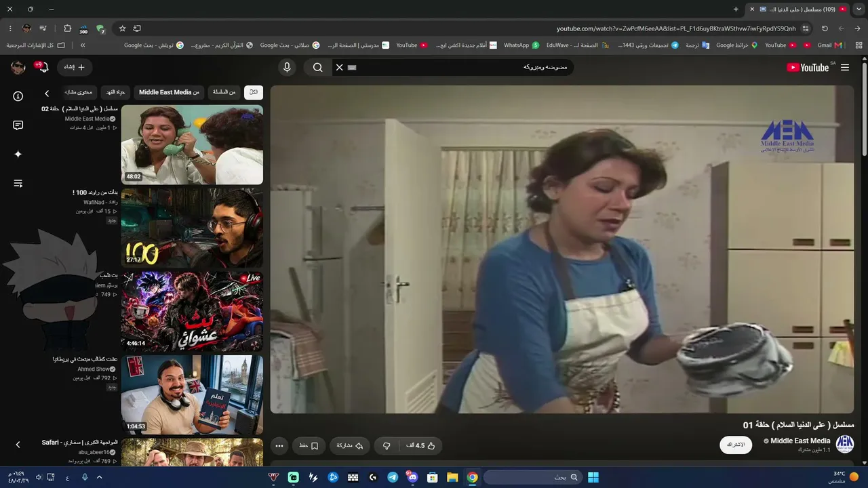Go forward in Chrome history
The image size is (868, 488).
click(841, 28)
